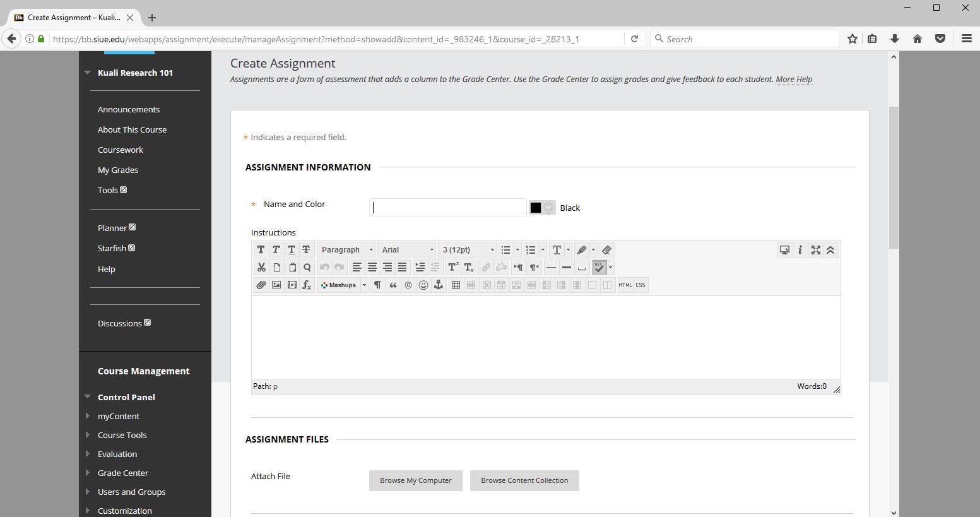Open Announcements in course menu
Viewport: 980px width, 517px height.
point(129,109)
